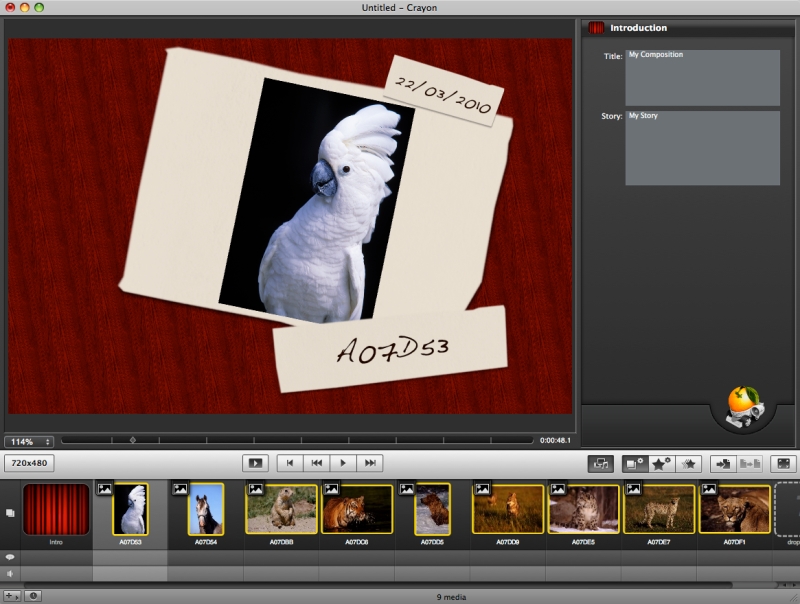Click the clock duration button
800x604 pixels.
click(x=33, y=596)
